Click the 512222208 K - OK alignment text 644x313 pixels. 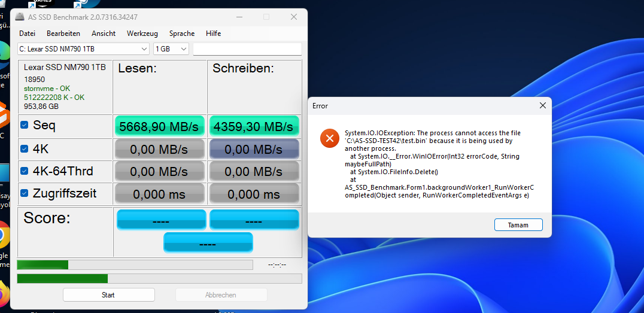54,98
